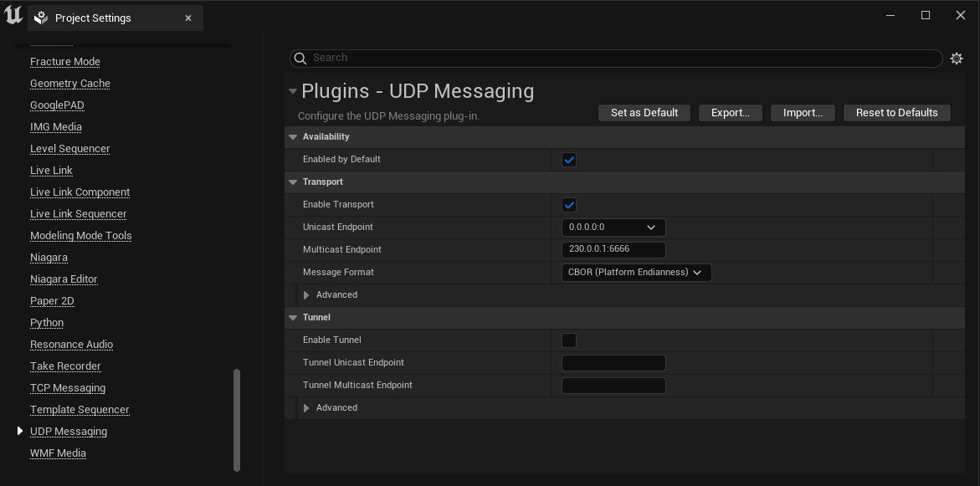Open Fracture Mode settings
This screenshot has height=486, width=980.
tap(65, 62)
